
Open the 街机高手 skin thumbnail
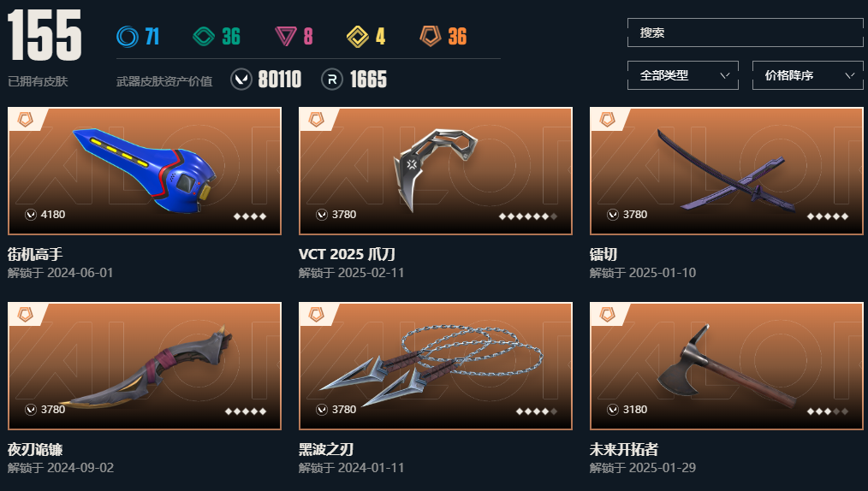coord(145,171)
